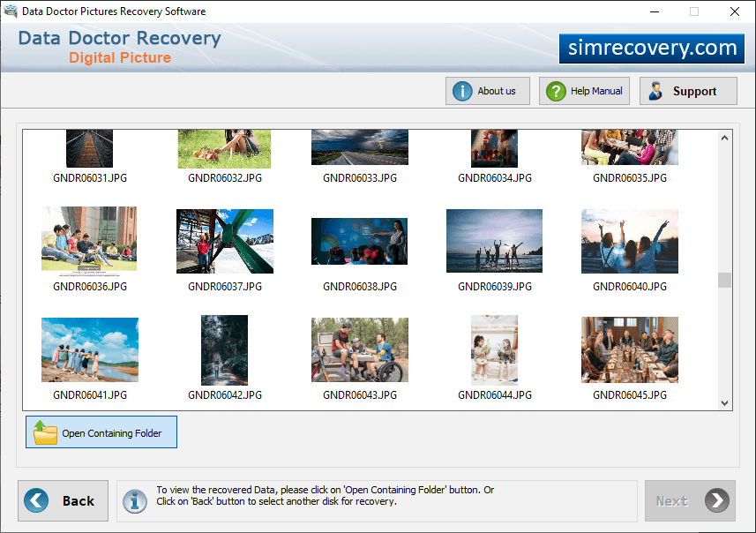
Task: Select thumbnail of GNDR06032.JPG picnic photo
Action: point(224,148)
